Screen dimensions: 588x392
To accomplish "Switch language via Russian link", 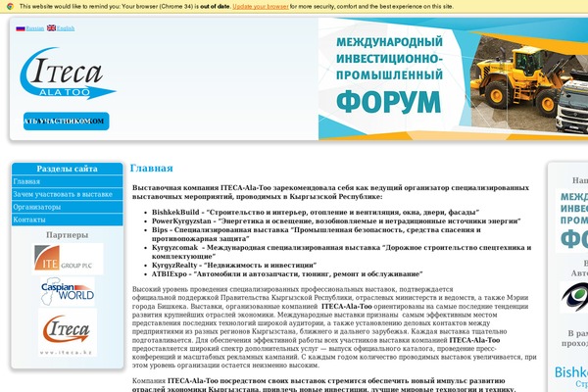I will [35, 28].
